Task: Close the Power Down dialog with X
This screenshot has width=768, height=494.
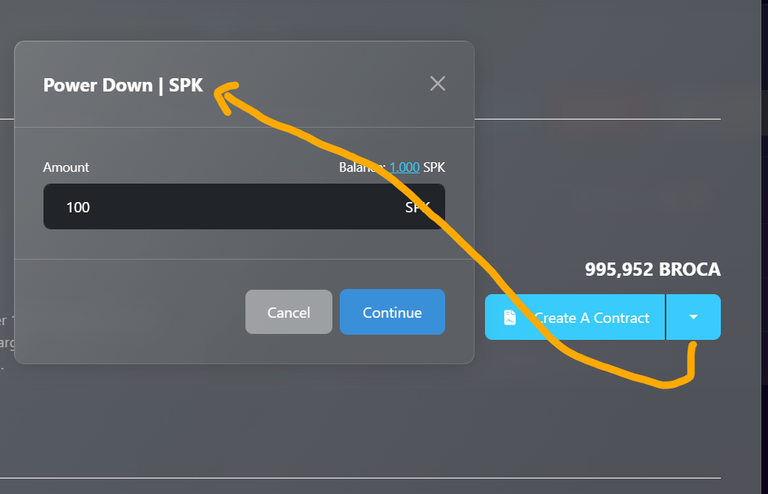Action: coord(437,84)
